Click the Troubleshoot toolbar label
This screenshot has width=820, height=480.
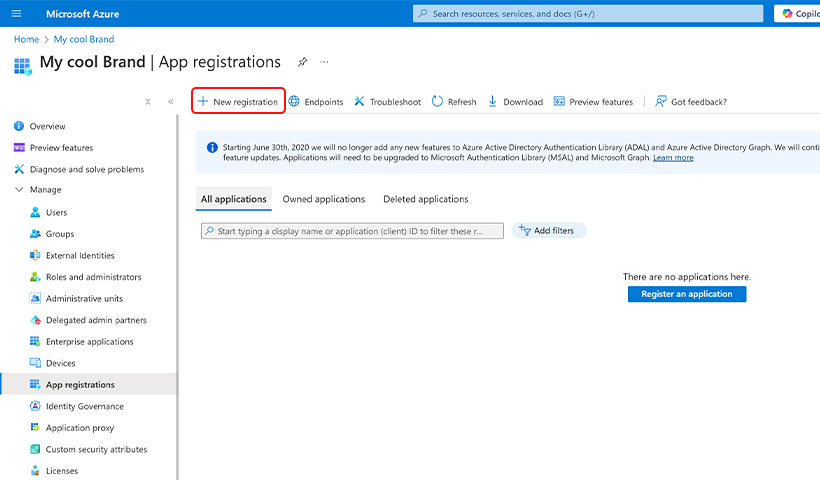(395, 102)
